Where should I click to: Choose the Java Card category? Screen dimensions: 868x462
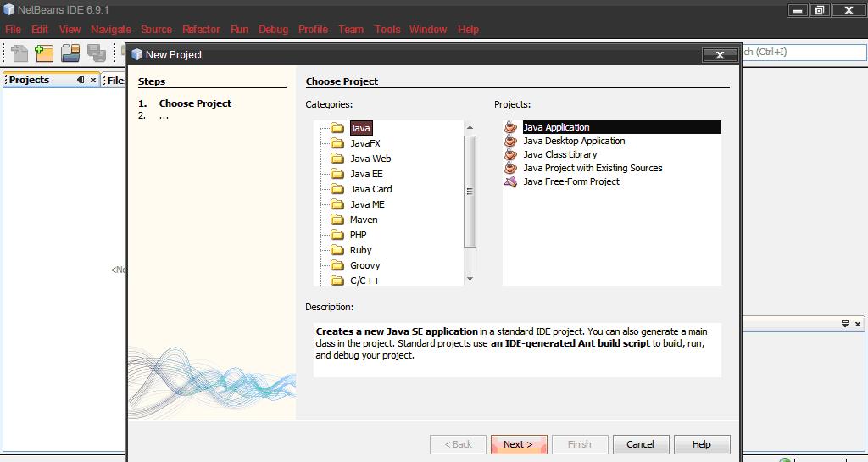(x=371, y=189)
